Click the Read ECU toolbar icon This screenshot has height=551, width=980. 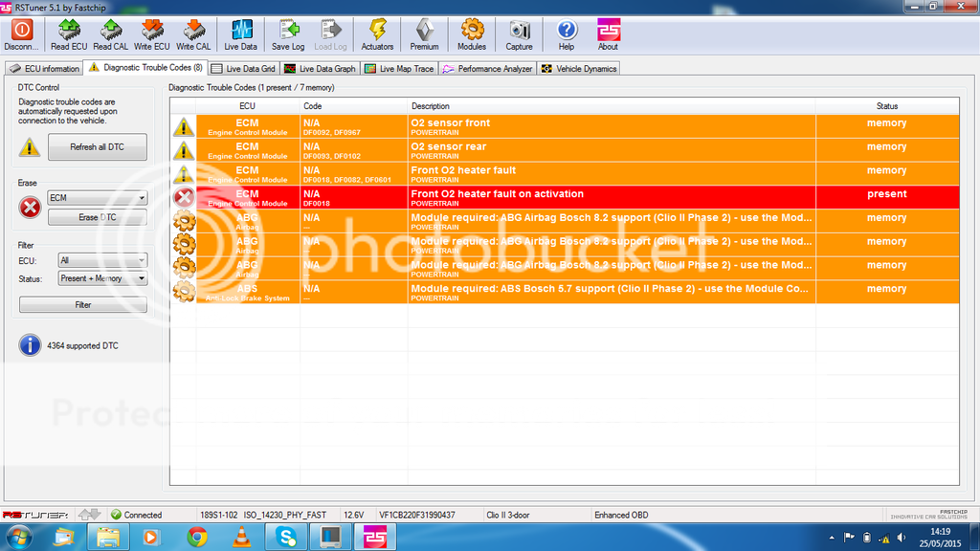(69, 34)
